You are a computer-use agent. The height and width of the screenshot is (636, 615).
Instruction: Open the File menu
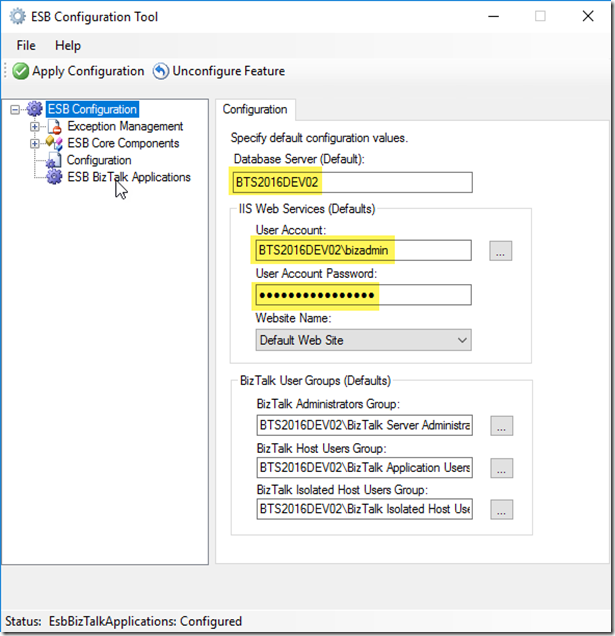tap(26, 45)
